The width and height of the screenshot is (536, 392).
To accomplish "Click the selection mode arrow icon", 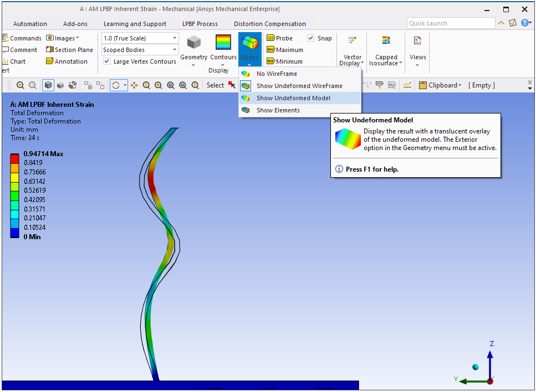I will 232,85.
